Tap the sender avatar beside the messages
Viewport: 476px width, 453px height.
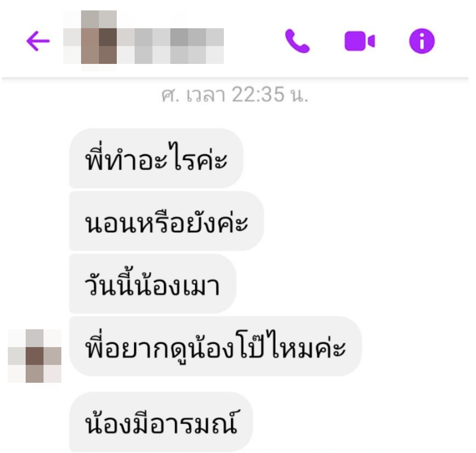coord(35,356)
